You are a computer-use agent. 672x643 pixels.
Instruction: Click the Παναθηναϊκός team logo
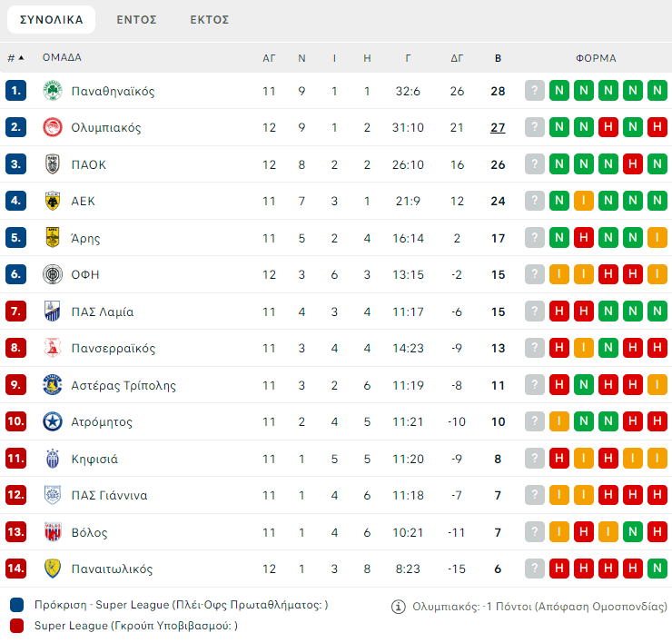click(52, 91)
